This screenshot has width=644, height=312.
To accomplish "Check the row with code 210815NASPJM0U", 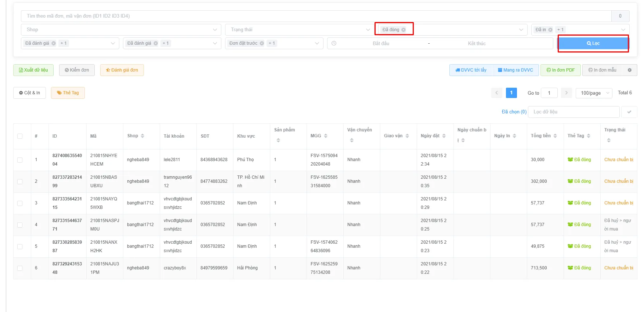I will click(x=20, y=225).
